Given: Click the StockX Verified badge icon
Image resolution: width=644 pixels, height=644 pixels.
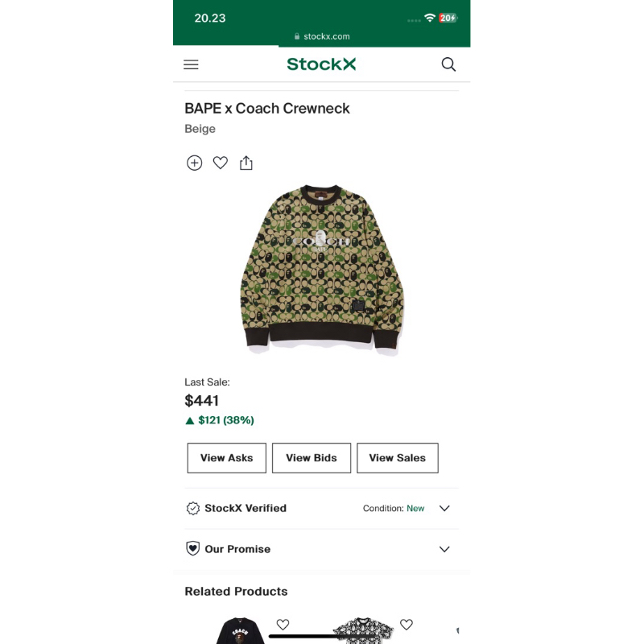Looking at the screenshot, I should 193,508.
